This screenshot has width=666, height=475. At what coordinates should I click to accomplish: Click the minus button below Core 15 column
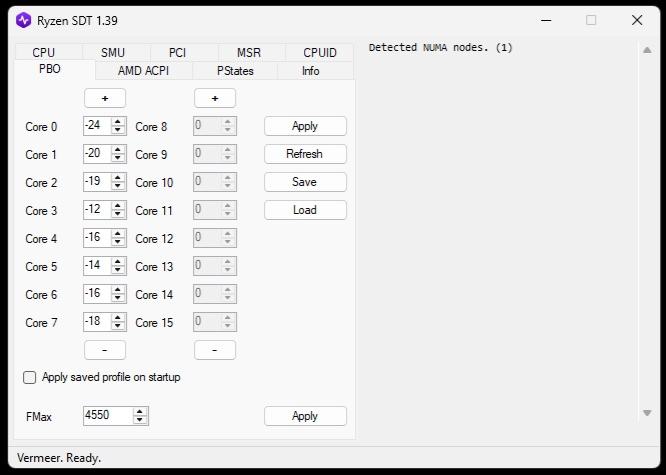coord(215,350)
